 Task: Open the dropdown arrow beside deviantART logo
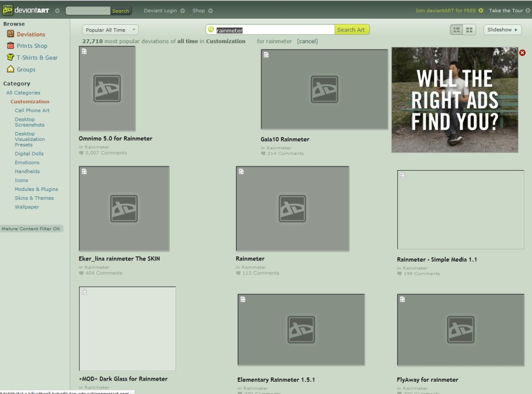(57, 11)
